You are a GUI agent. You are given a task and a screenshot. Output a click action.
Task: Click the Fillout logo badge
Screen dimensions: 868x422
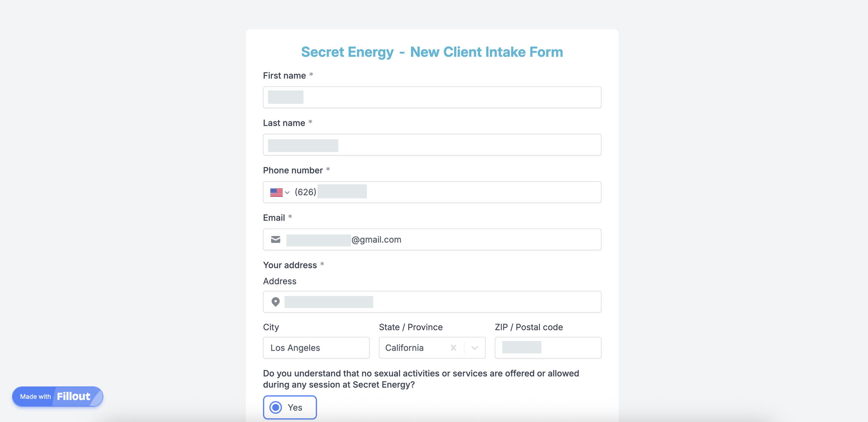coord(74,396)
